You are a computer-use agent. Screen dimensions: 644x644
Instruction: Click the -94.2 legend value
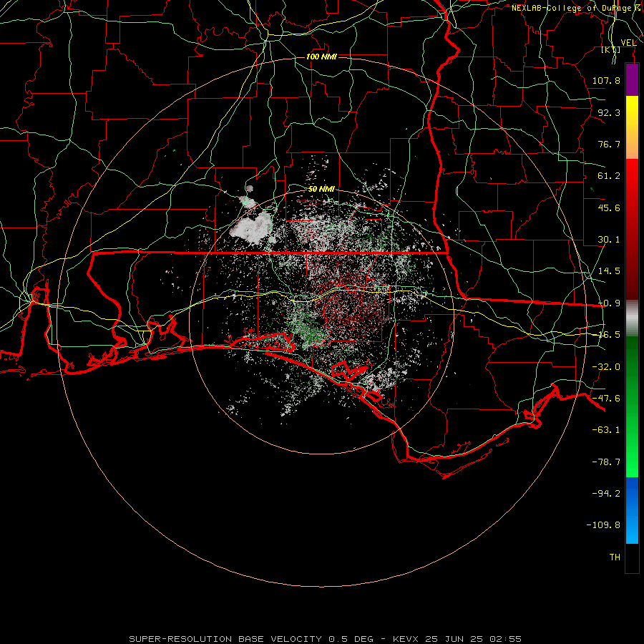[606, 494]
